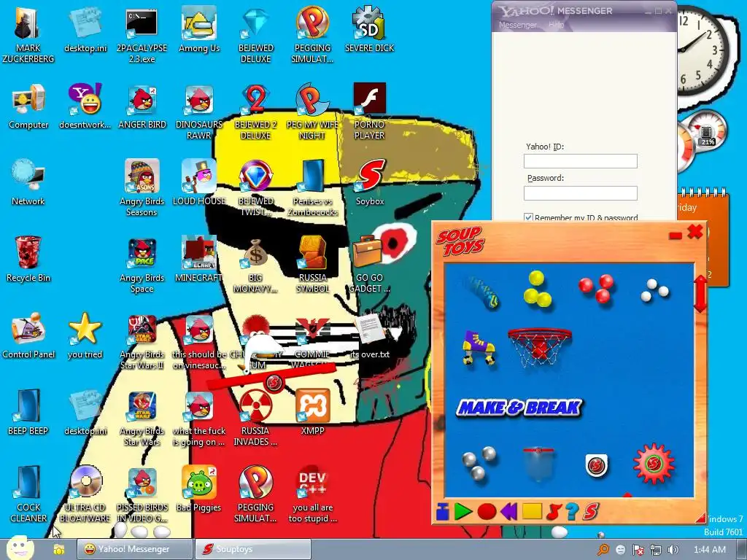747x560 pixels.
Task: Select the metal balls toy
Action: click(x=479, y=463)
